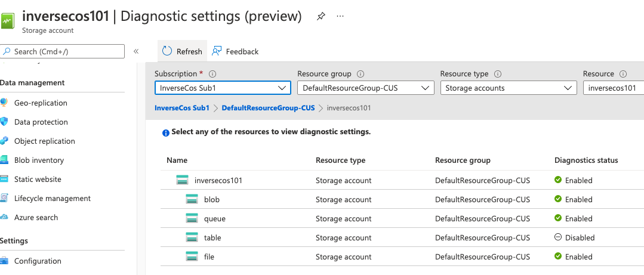Image resolution: width=644 pixels, height=275 pixels.
Task: Click the Subscription info icon
Action: click(x=212, y=74)
